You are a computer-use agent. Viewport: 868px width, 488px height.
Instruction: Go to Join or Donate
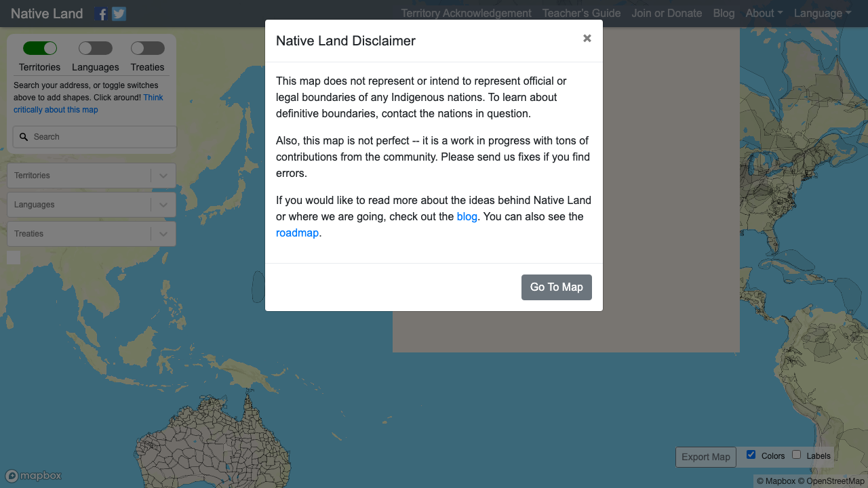click(667, 14)
